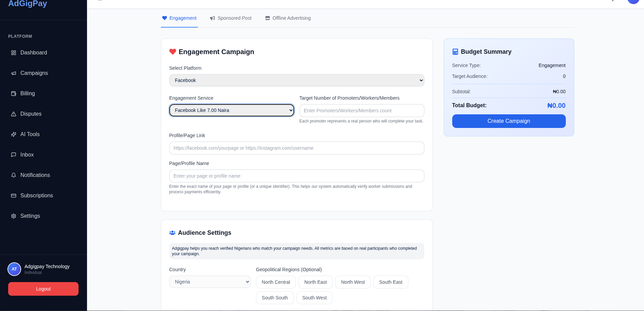Click the PLATFORM sidebar section heading

[x=20, y=36]
